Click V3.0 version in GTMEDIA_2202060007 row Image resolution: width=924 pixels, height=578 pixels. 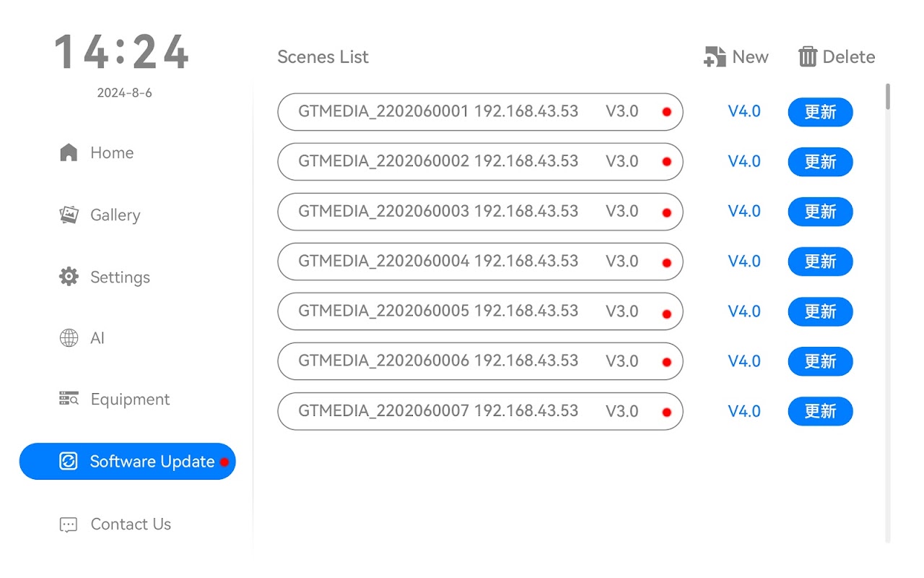[622, 410]
